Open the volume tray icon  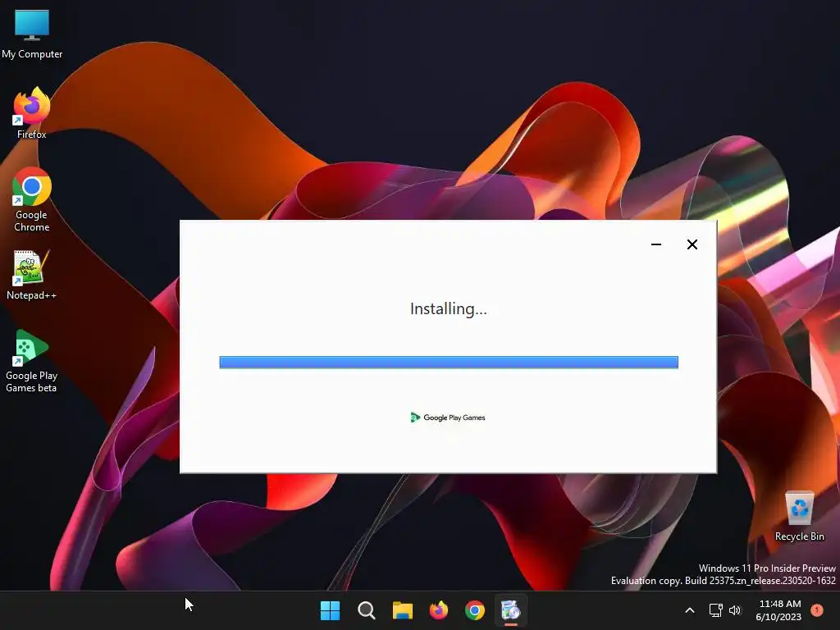point(735,610)
